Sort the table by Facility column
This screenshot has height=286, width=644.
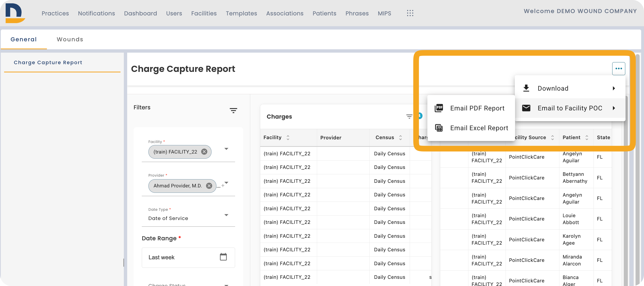(x=288, y=138)
